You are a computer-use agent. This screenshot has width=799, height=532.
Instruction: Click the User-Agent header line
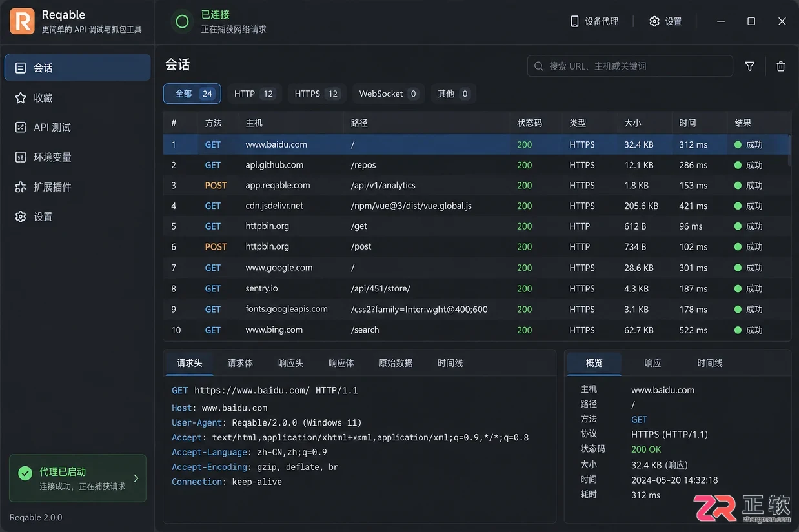coord(267,423)
